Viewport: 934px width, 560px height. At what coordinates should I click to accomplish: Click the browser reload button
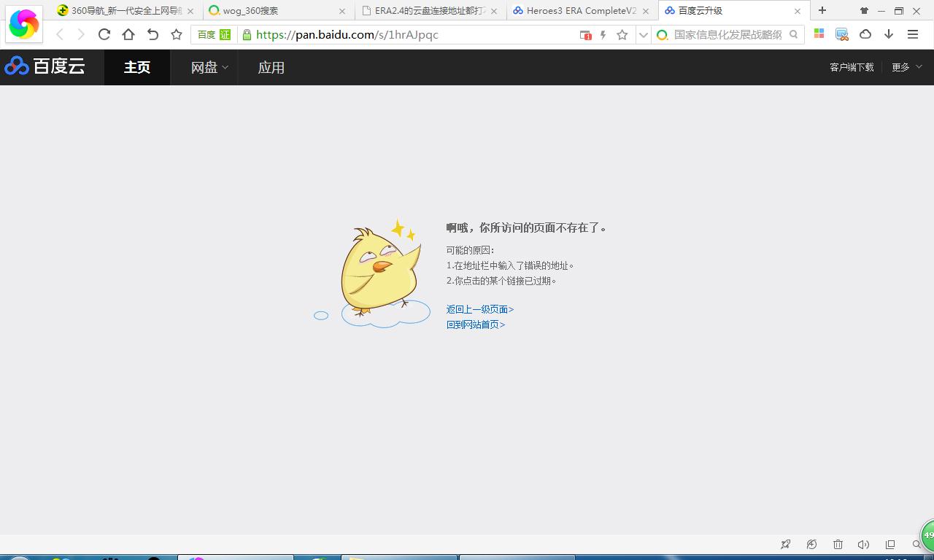pos(104,34)
